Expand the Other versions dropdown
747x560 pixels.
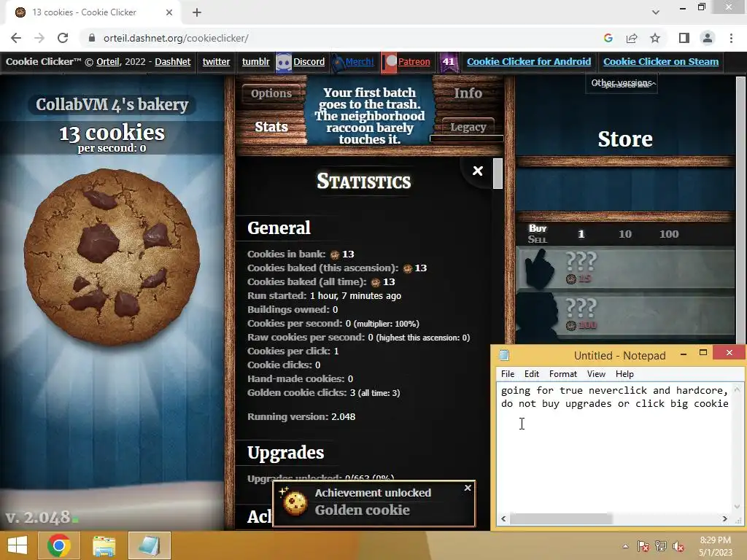pyautogui.click(x=622, y=83)
